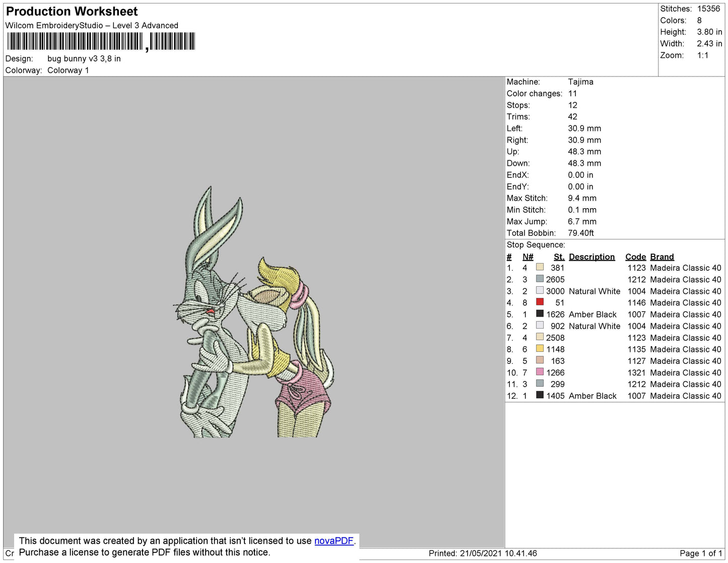Screen dimensions: 728x563
Task: Click the 'Color changes:' label
Action: pyautogui.click(x=535, y=93)
